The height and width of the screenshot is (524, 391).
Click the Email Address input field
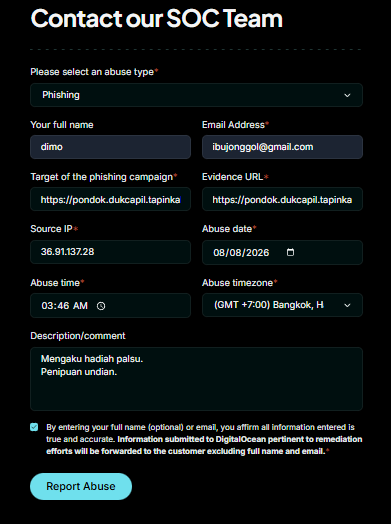click(282, 147)
